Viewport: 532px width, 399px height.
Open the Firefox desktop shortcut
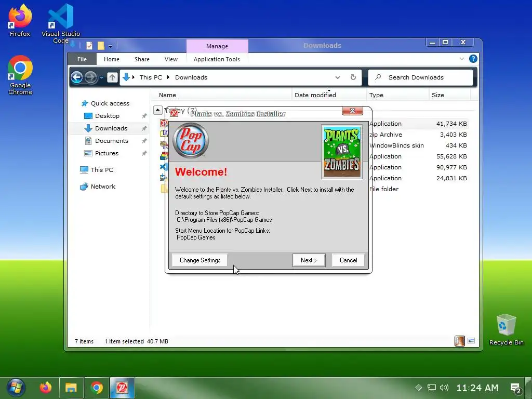coord(20,20)
